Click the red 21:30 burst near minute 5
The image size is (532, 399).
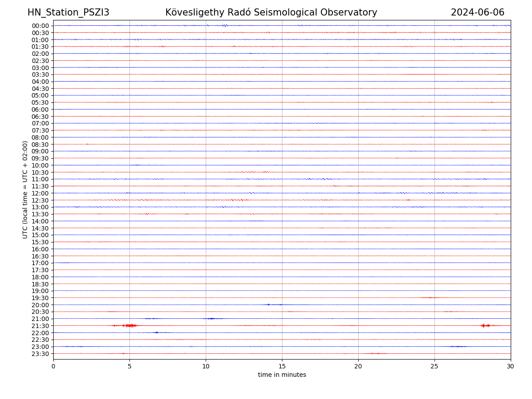click(x=130, y=326)
